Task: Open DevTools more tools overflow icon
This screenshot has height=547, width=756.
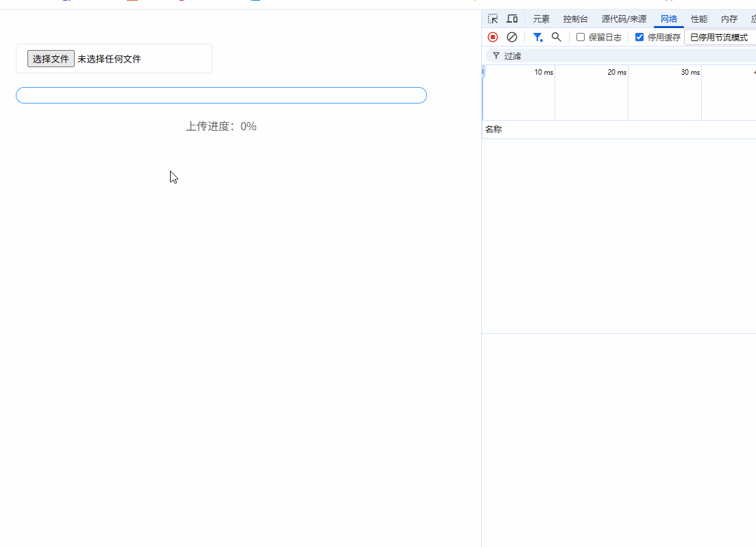Action: coord(754,19)
